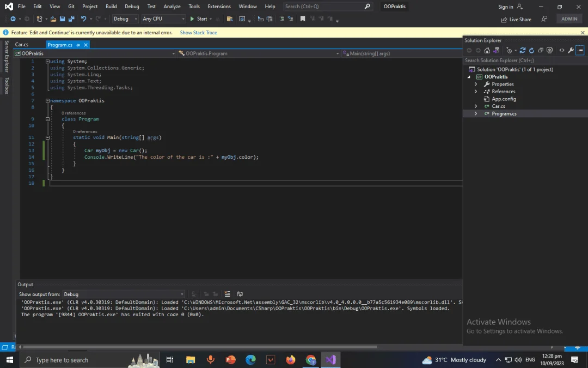Comment out selected lines icon
Screen dimensions: 588x368
click(281, 19)
